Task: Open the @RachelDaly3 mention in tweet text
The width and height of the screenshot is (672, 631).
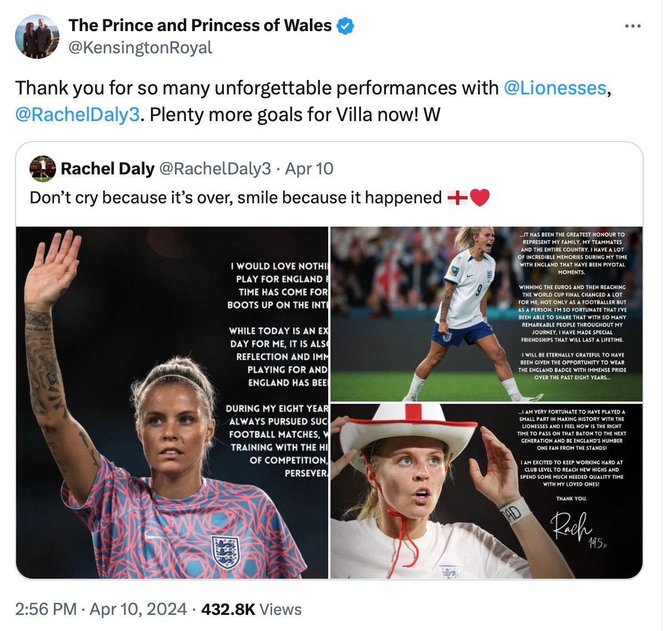Action: tap(77, 114)
